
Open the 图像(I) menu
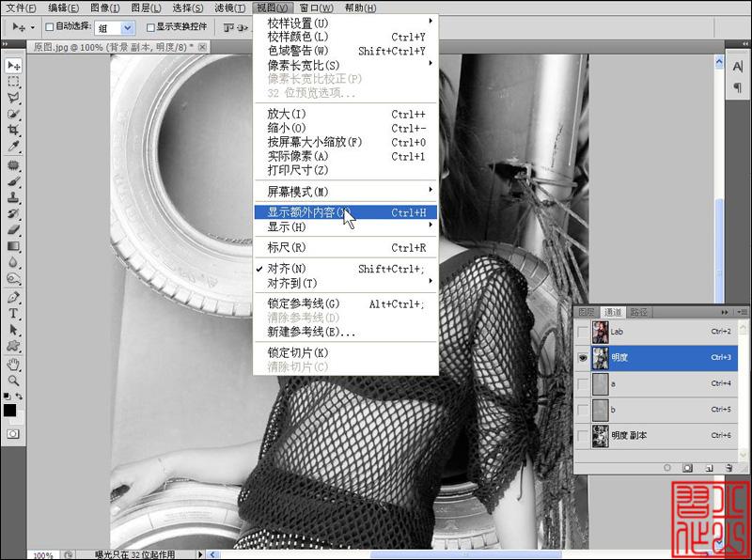pyautogui.click(x=105, y=8)
